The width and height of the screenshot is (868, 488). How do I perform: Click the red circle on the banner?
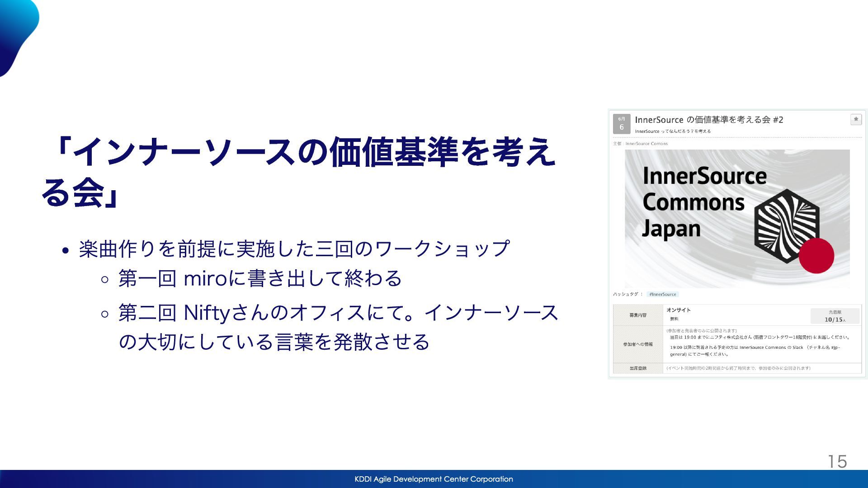816,255
